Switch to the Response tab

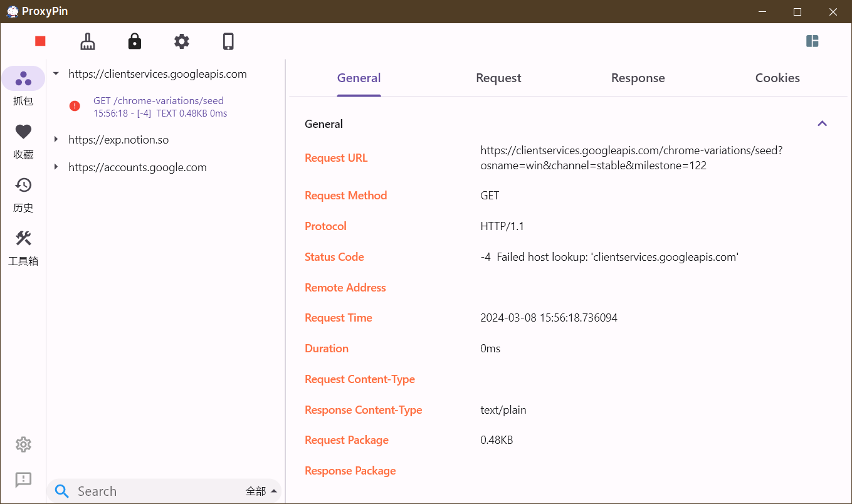638,78
